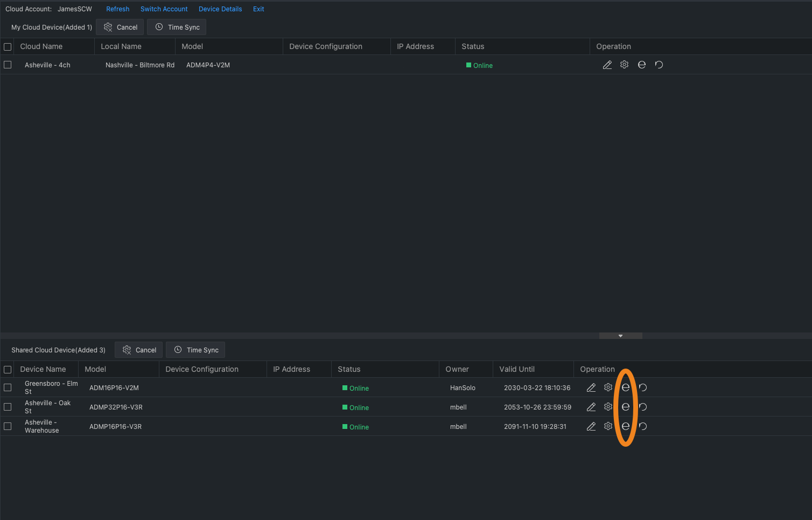Check the Greensboro - Elm St row checkbox
Viewport: 812px width, 520px height.
tap(8, 387)
